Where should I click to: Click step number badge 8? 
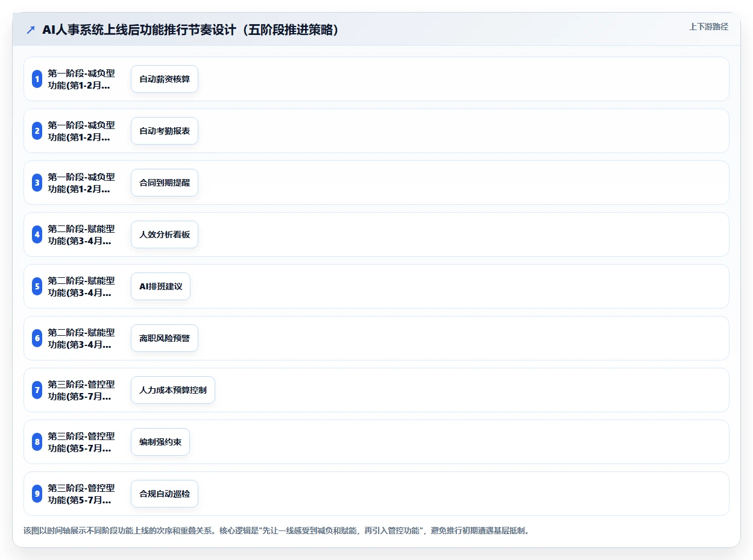pyautogui.click(x=37, y=442)
